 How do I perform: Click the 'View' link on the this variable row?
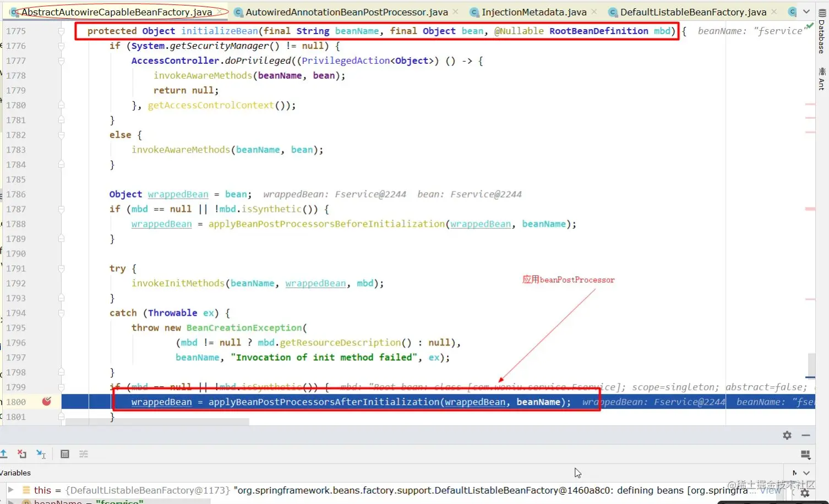[x=771, y=490]
